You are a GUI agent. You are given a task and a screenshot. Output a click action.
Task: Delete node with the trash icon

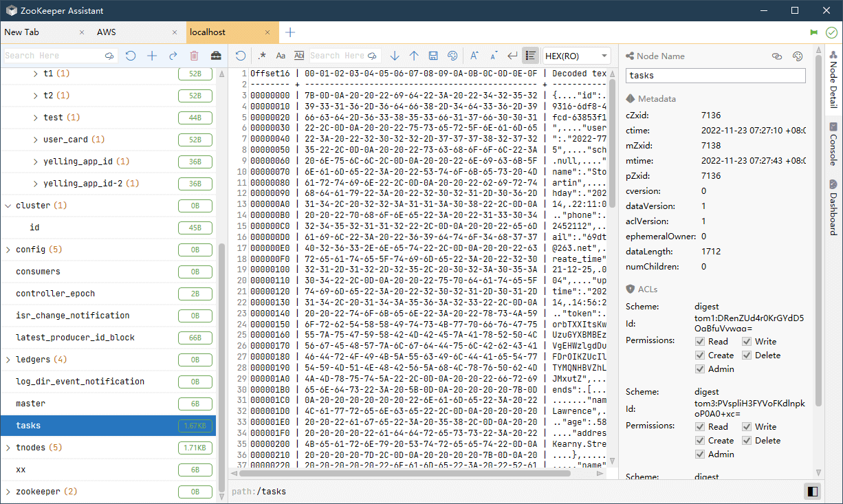[195, 56]
